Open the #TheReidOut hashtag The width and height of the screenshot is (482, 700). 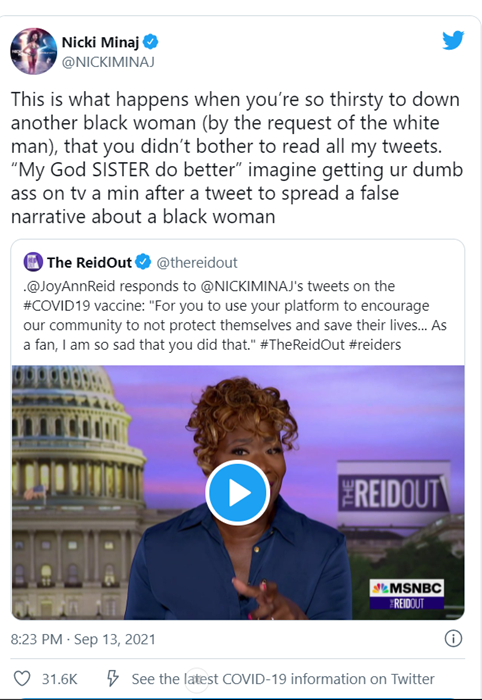pyautogui.click(x=302, y=345)
